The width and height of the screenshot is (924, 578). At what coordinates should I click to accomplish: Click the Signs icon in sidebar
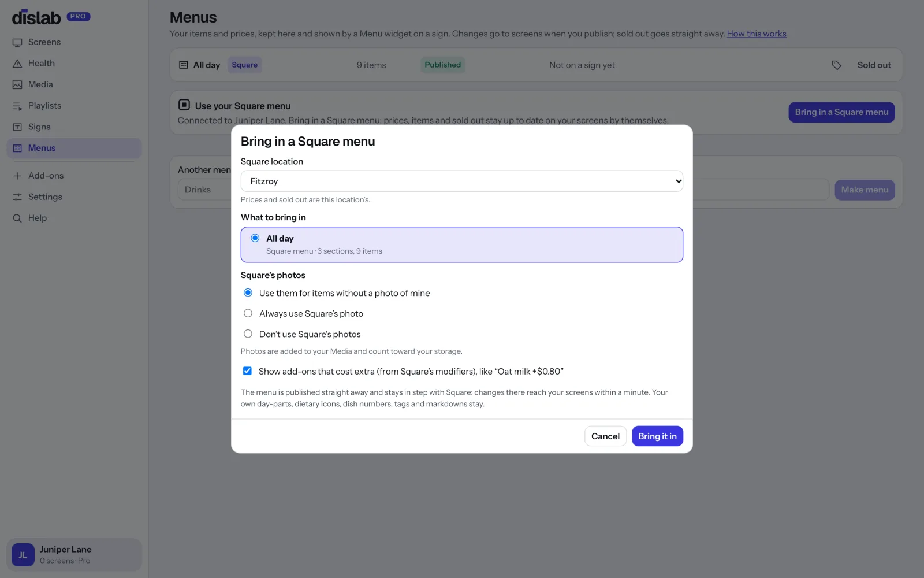[x=17, y=127]
